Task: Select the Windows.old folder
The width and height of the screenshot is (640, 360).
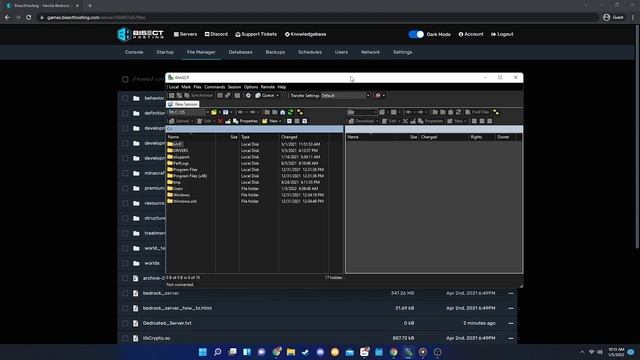Action: click(182, 201)
